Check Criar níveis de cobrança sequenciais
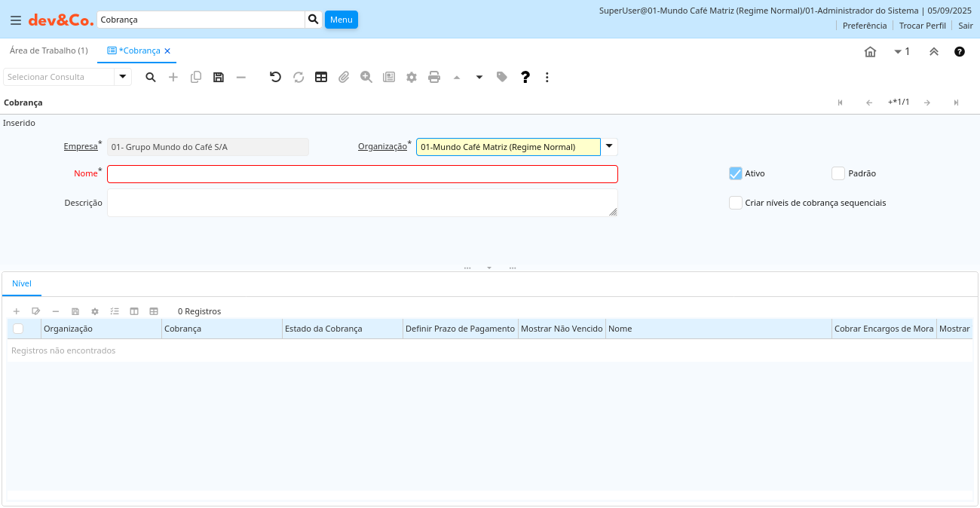The height and width of the screenshot is (508, 980). click(736, 203)
